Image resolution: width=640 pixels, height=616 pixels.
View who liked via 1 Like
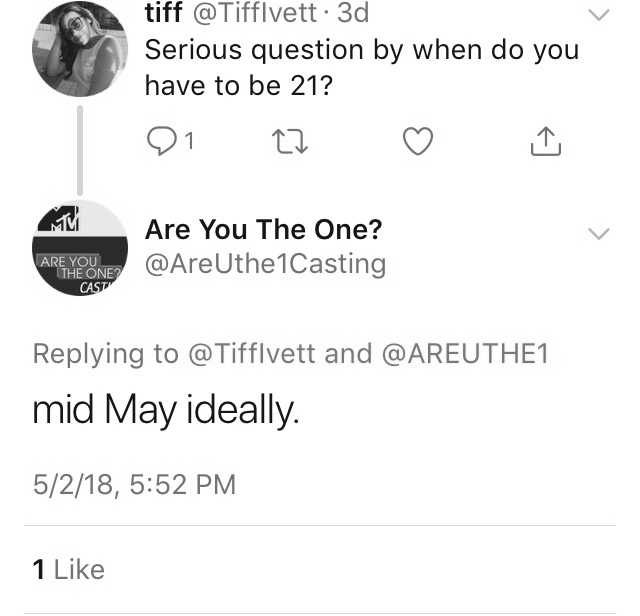69,569
